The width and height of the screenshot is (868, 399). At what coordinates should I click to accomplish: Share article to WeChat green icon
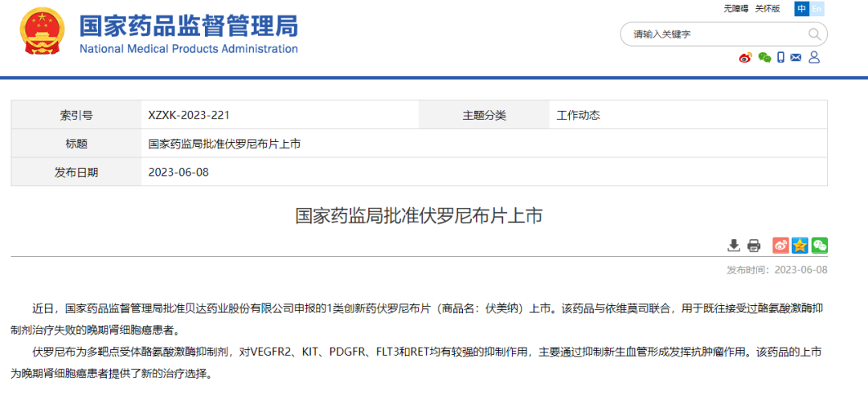tap(820, 246)
